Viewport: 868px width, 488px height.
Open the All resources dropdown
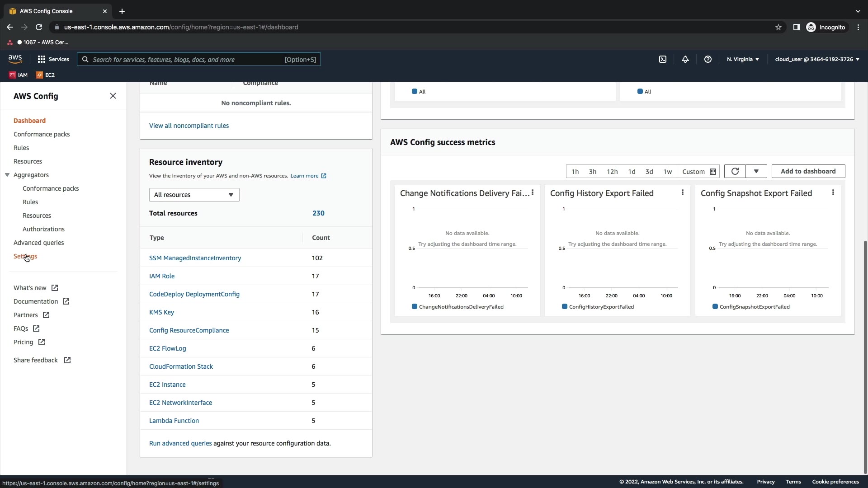point(194,195)
